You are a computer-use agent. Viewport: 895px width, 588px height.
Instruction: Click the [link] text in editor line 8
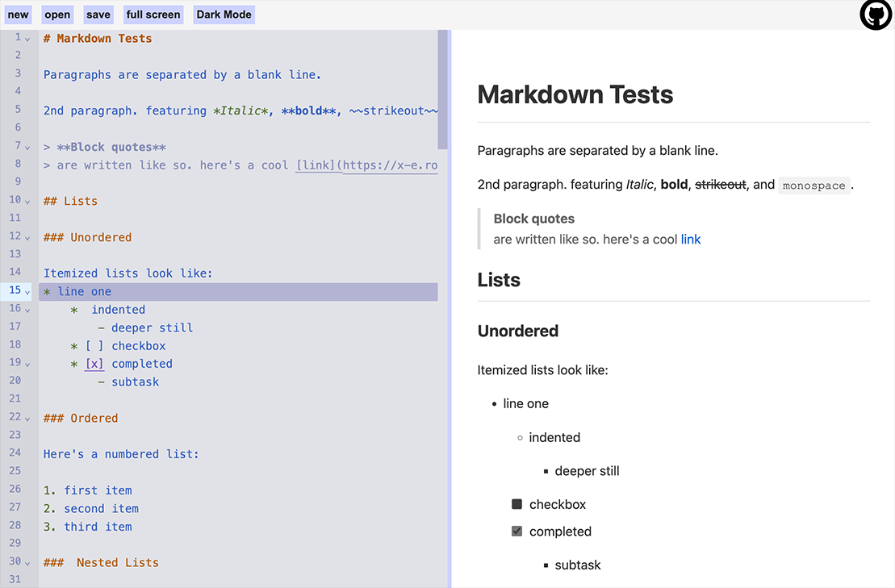(315, 165)
